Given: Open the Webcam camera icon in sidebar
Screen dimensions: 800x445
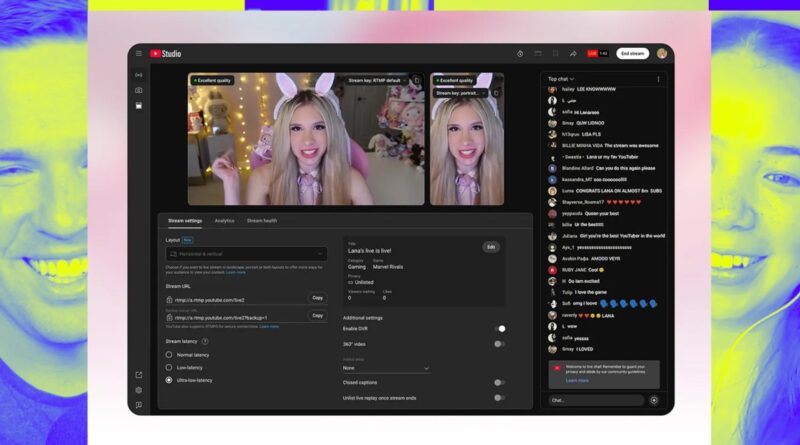Looking at the screenshot, I should (x=139, y=90).
